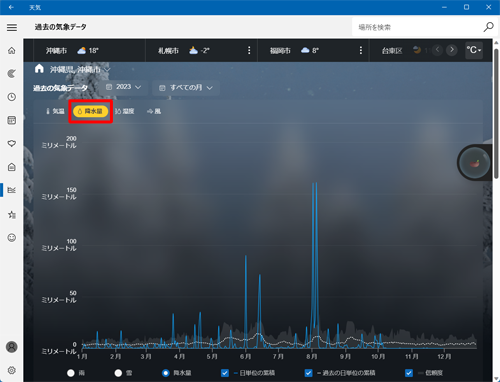Open the feedback smiley face icon
Image resolution: width=500 pixels, height=382 pixels.
click(x=12, y=238)
